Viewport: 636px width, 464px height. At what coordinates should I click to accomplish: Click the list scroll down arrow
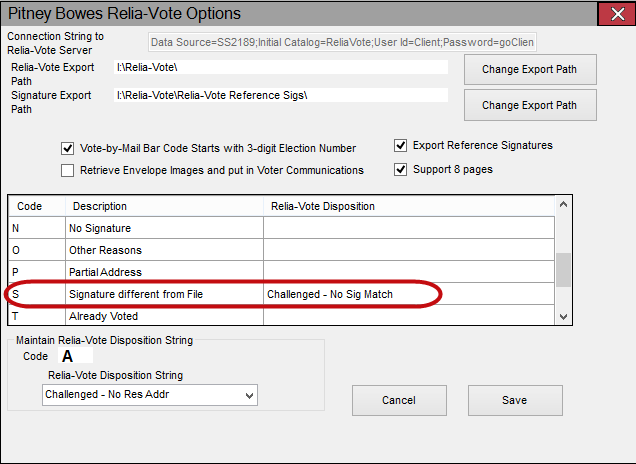(x=563, y=316)
